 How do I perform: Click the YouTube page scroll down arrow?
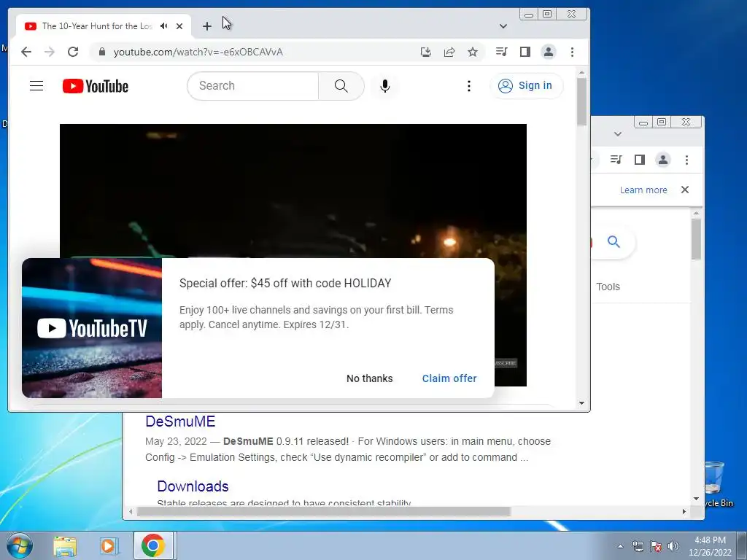pos(581,402)
